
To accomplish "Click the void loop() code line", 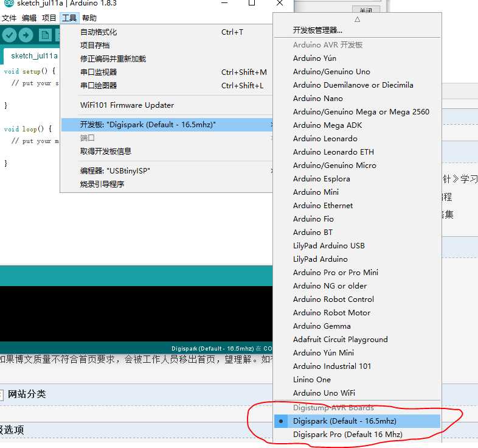I will (28, 129).
